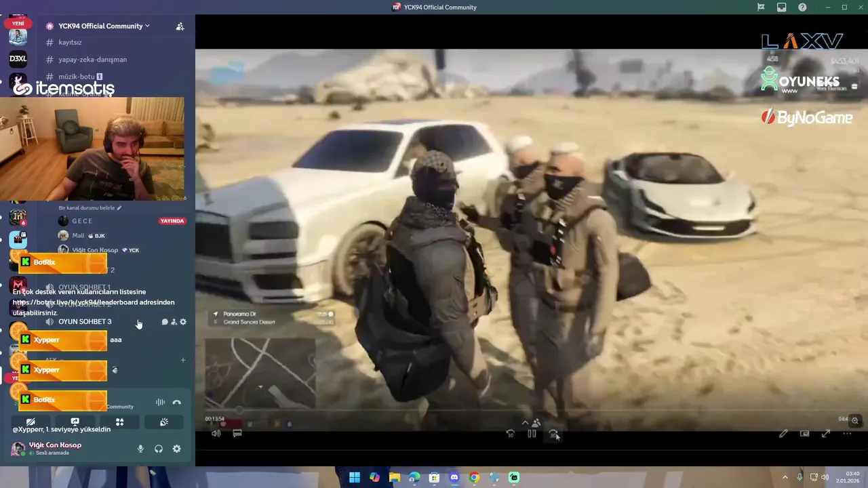This screenshot has width=868, height=488.
Task: Click create-invite icon for OYUN SOHBET 3
Action: point(174,322)
